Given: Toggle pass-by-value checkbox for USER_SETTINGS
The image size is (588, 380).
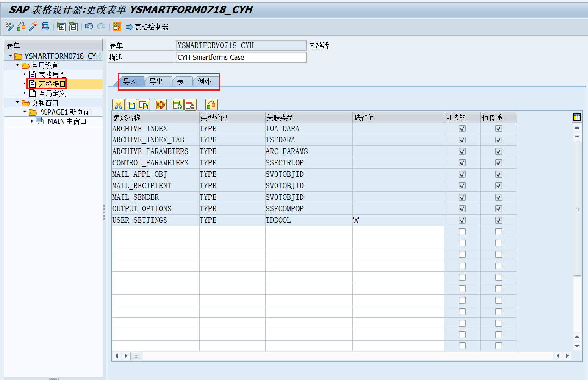Looking at the screenshot, I should pos(499,220).
